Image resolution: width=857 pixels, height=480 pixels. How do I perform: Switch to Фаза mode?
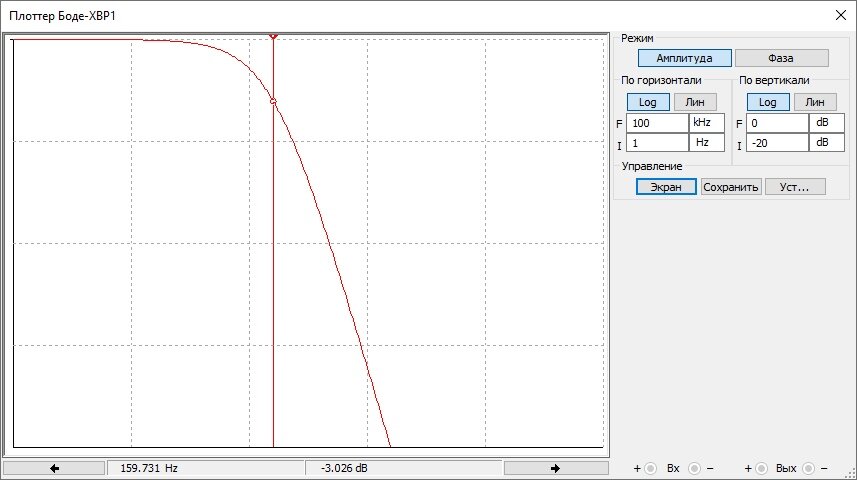pyautogui.click(x=781, y=58)
